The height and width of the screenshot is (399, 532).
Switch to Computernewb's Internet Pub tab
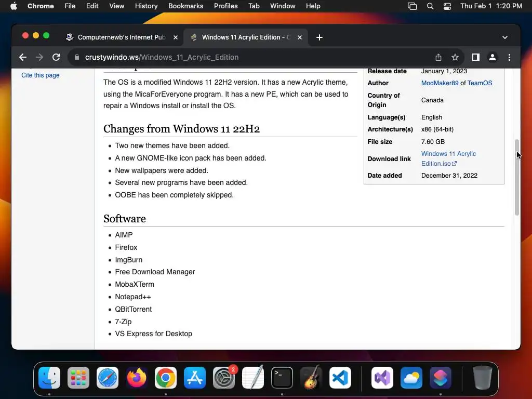point(122,37)
